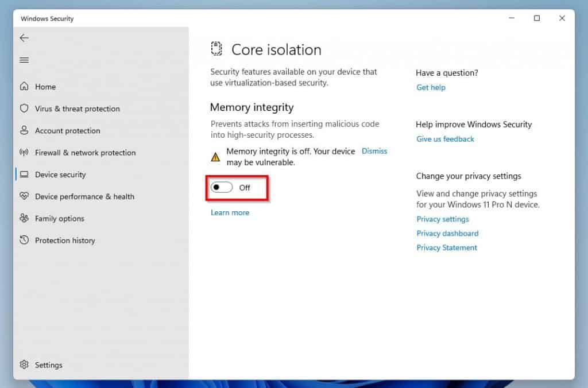Click the Family options people icon
Viewport: 588px width, 388px height.
24,218
